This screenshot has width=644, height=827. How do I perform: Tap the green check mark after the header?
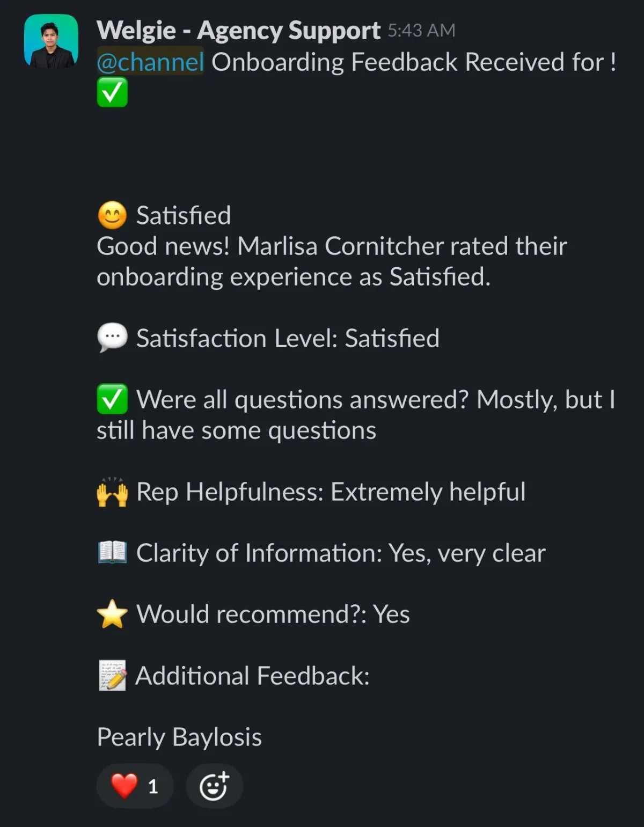tap(112, 92)
